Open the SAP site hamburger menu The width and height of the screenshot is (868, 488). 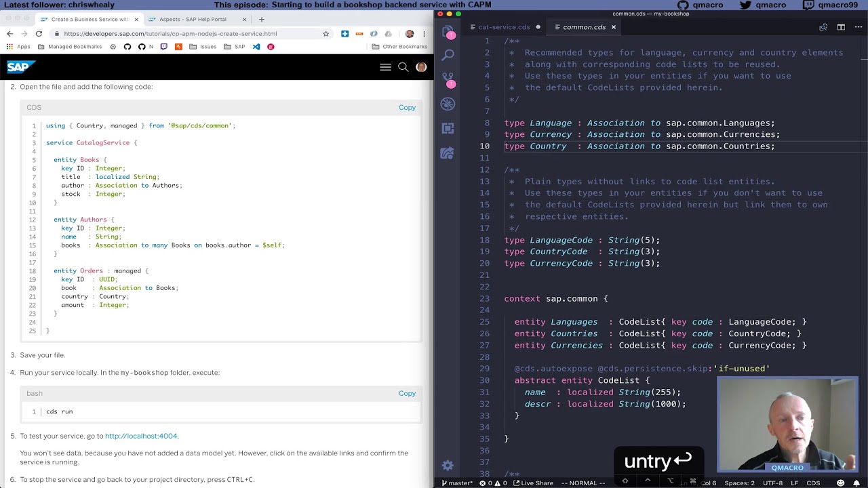(x=385, y=67)
